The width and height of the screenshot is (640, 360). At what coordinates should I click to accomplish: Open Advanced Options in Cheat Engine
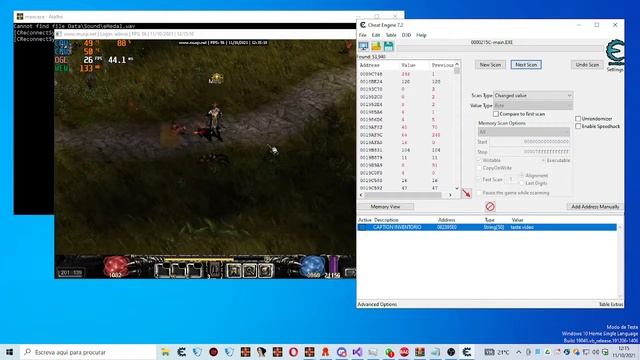point(377,304)
